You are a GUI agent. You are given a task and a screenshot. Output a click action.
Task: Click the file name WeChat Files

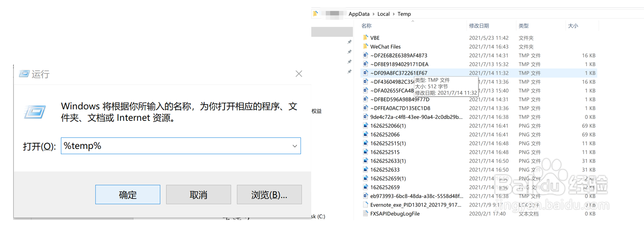tap(385, 47)
